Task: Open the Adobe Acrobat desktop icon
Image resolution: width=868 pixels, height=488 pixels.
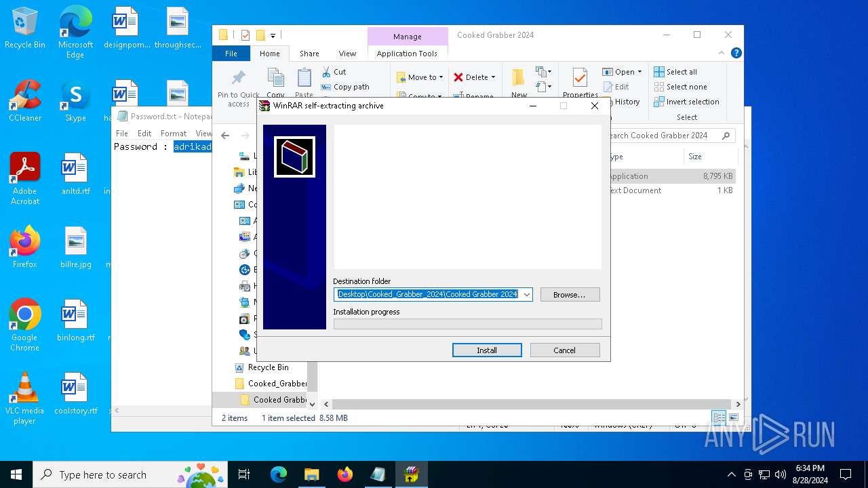Action: click(x=25, y=179)
